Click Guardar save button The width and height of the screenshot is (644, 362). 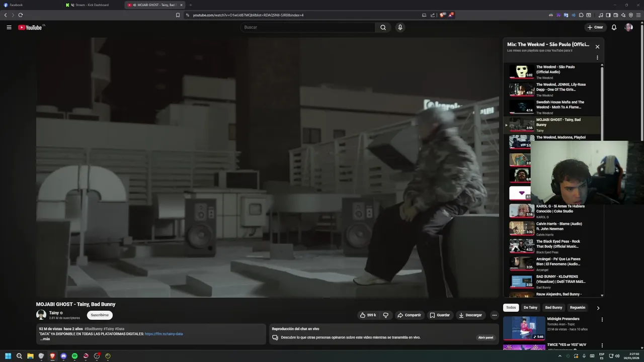(x=440, y=315)
